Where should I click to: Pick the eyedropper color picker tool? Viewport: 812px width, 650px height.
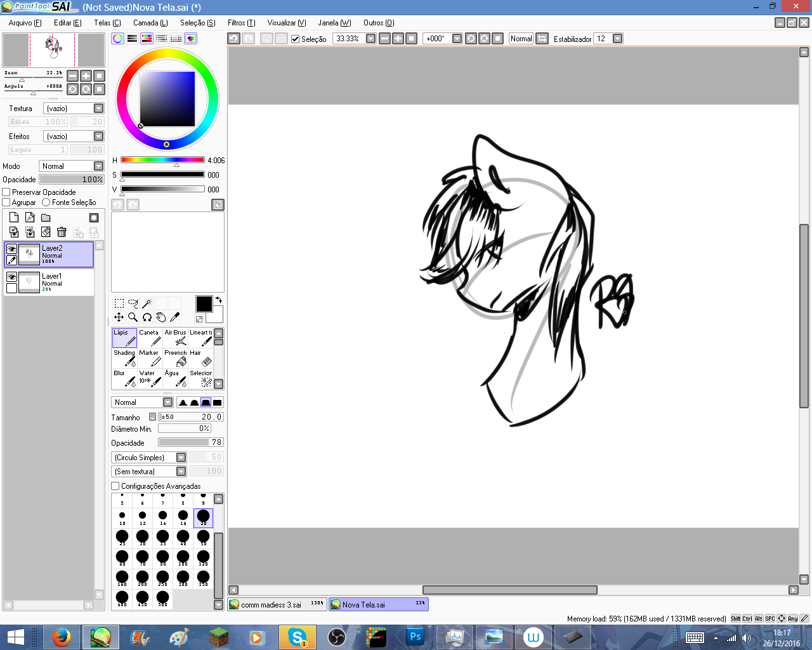click(174, 317)
